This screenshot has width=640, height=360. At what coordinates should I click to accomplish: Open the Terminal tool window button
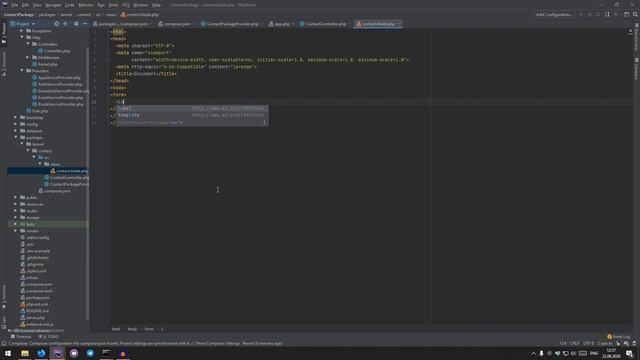pyautogui.click(x=21, y=337)
